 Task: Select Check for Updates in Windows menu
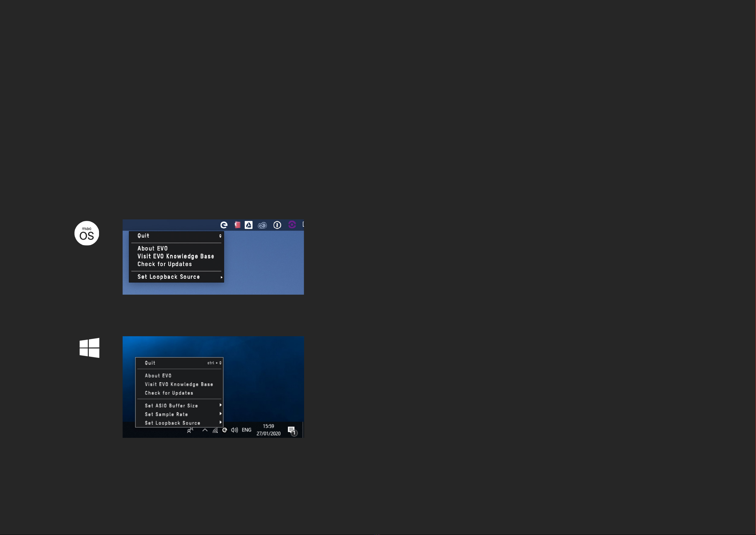[x=179, y=393]
